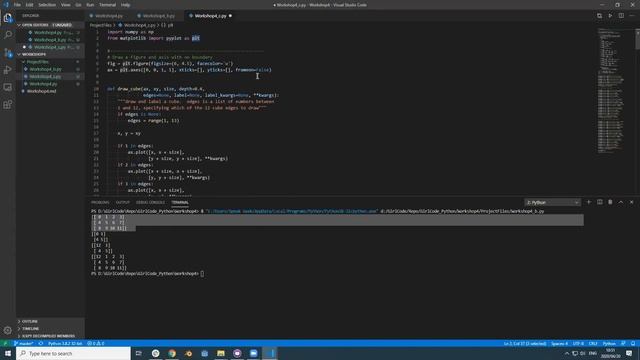Open errors and warnings count in status bar

[96, 344]
